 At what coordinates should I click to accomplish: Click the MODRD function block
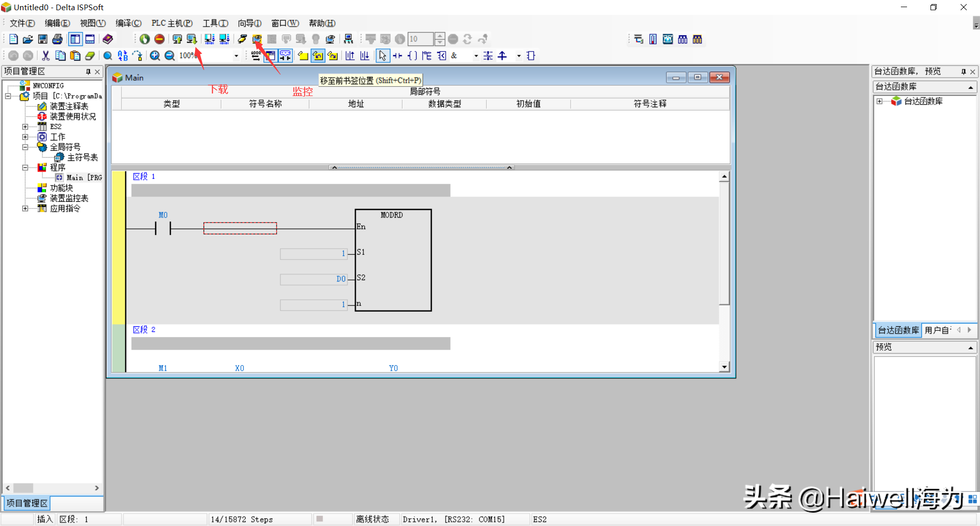[x=393, y=260]
